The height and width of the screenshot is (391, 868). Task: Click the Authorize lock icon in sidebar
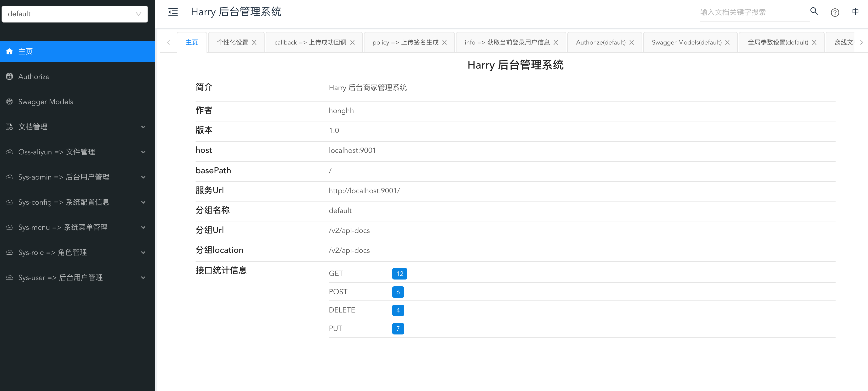click(x=9, y=77)
